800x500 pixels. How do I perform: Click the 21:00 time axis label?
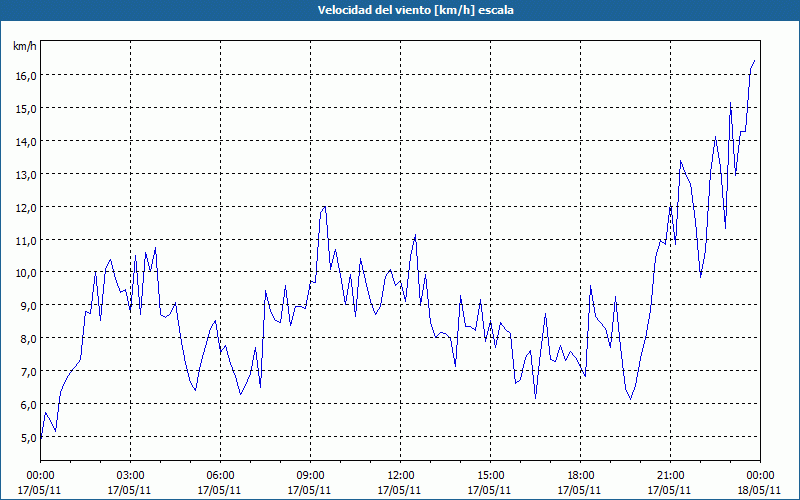click(670, 476)
